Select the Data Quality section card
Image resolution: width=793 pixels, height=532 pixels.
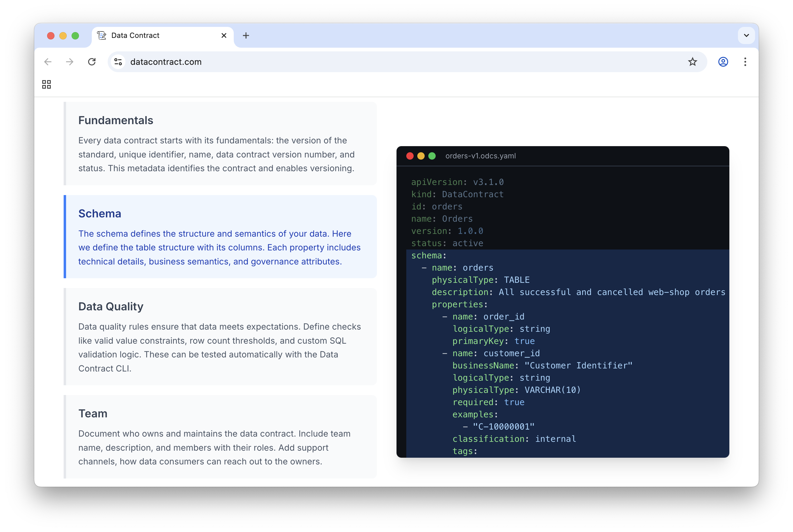tap(220, 336)
